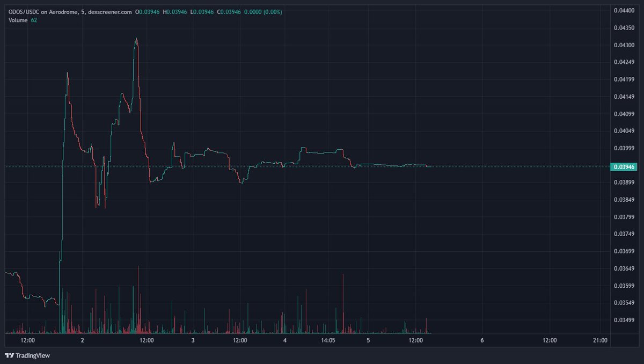The image size is (644, 364).
Task: Click the 21:00 time axis label
Action: click(600, 340)
